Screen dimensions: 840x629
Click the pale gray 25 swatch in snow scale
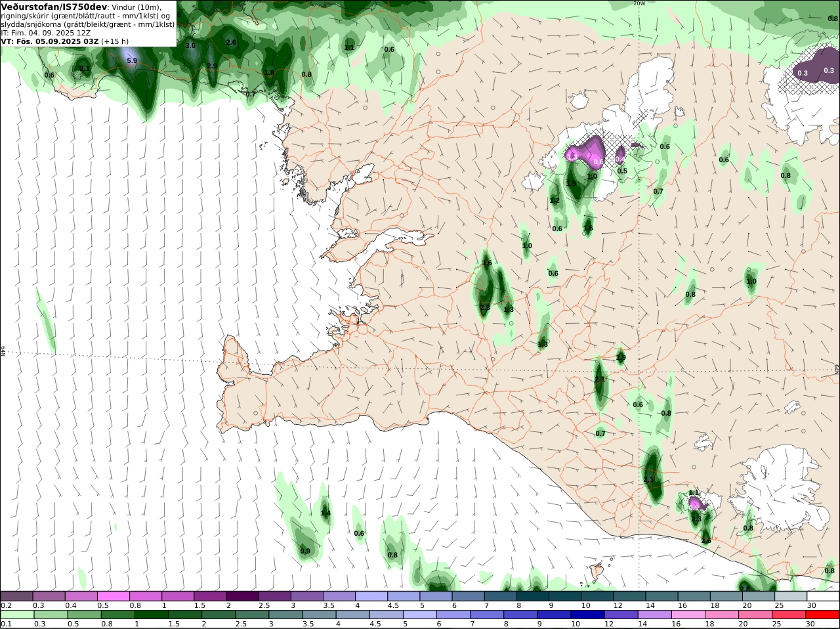pyautogui.click(x=791, y=596)
